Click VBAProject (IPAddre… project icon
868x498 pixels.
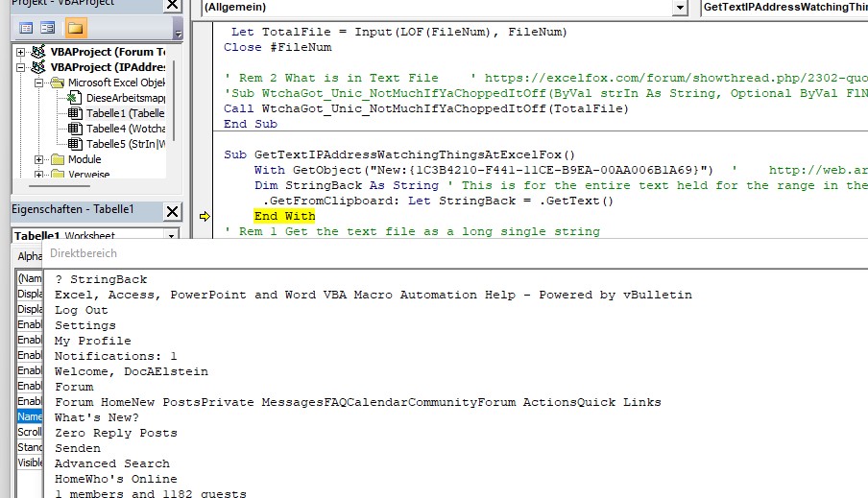38,67
